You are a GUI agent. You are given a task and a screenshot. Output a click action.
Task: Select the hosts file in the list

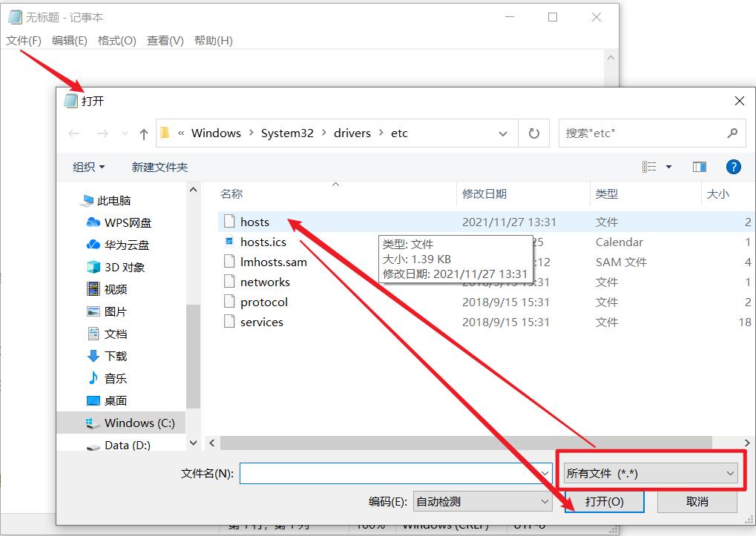coord(255,221)
